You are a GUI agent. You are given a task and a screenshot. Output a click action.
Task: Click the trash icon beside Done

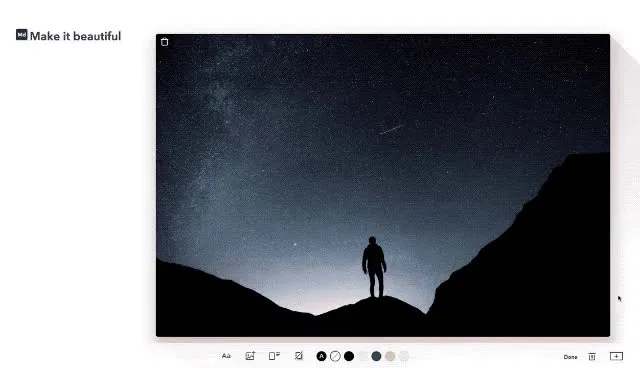(x=592, y=357)
